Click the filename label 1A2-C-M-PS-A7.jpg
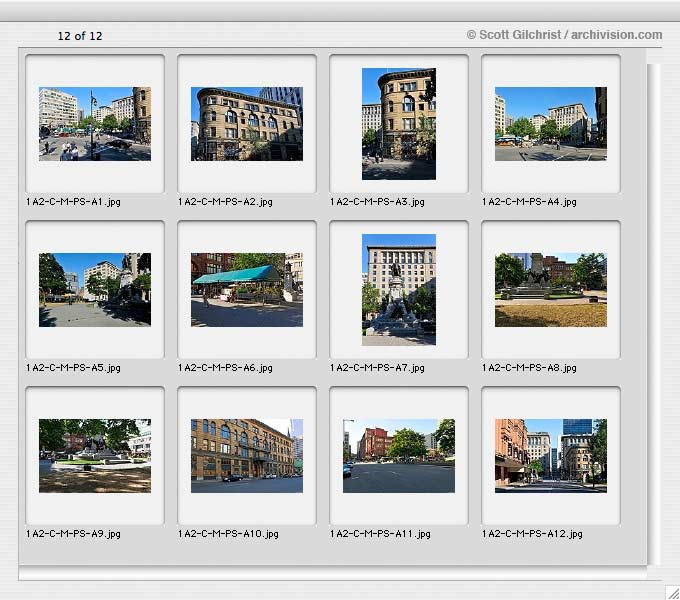680x600 pixels. pos(377,368)
